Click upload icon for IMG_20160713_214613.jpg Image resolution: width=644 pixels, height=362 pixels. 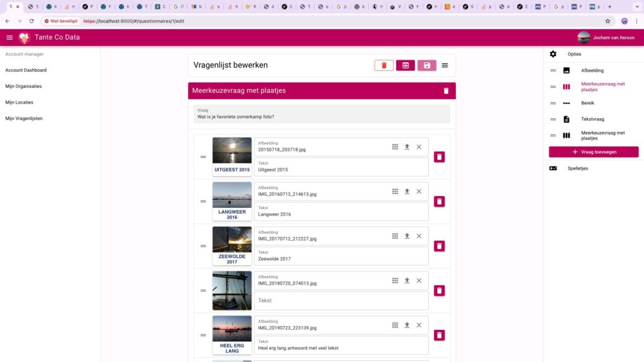tap(407, 192)
